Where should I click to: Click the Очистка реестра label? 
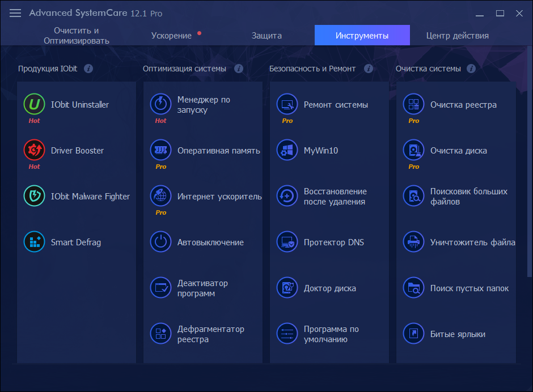pyautogui.click(x=463, y=105)
